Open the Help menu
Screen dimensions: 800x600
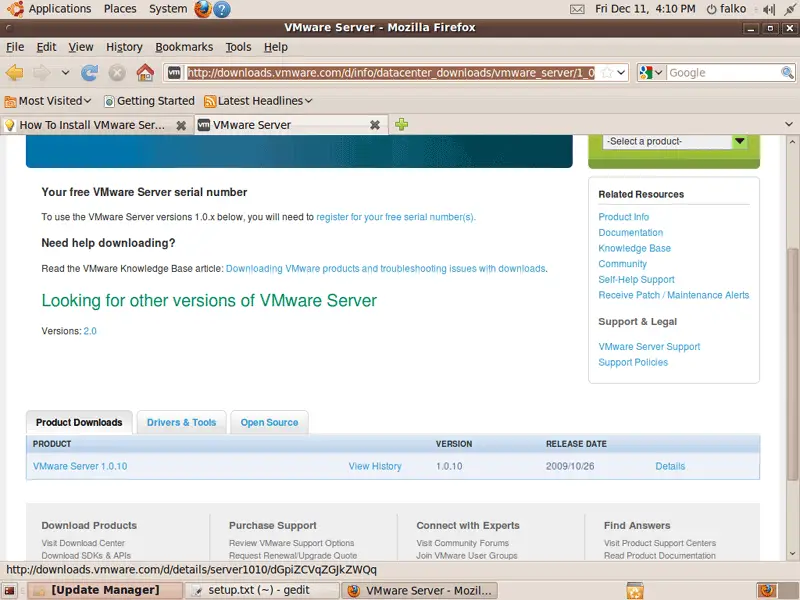coord(276,47)
